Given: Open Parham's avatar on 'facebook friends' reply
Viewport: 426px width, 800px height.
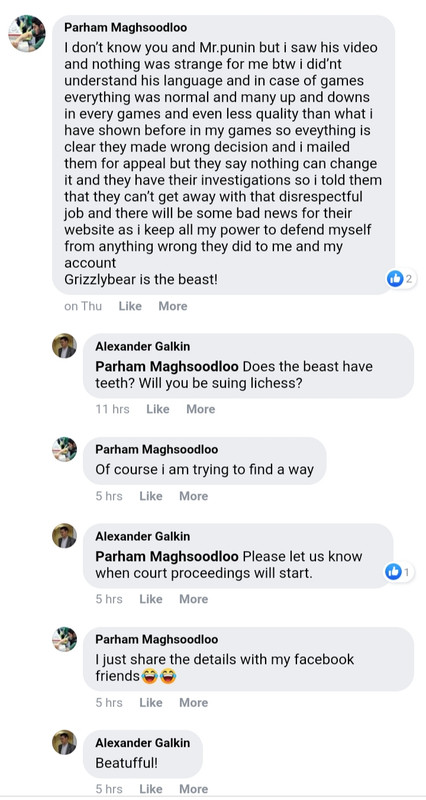Looking at the screenshot, I should (x=64, y=639).
